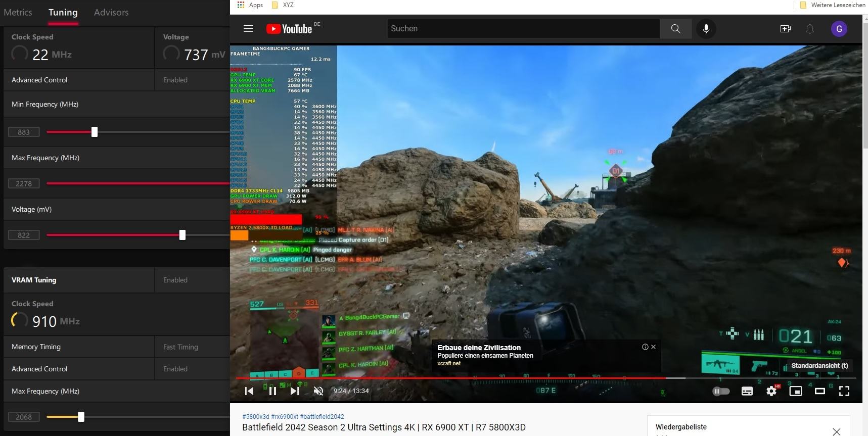Image resolution: width=868 pixels, height=436 pixels.
Task: Open the Weitere Lesezeichen folder
Action: (833, 5)
